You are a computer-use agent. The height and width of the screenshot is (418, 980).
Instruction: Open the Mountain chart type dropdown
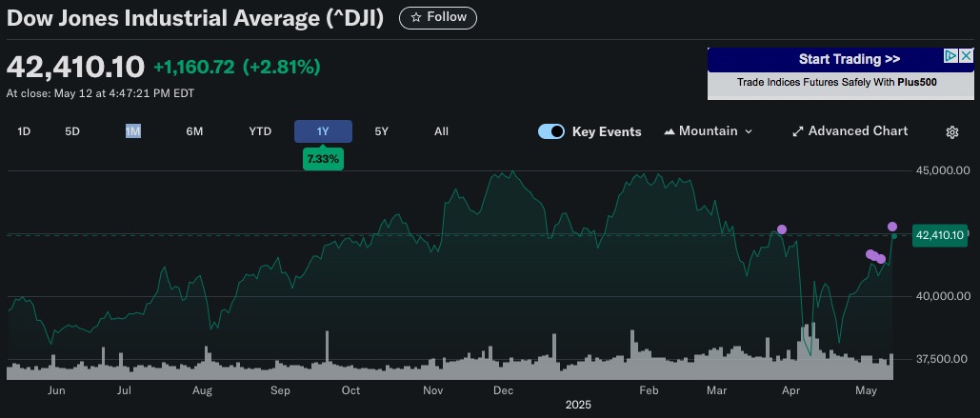(x=709, y=131)
